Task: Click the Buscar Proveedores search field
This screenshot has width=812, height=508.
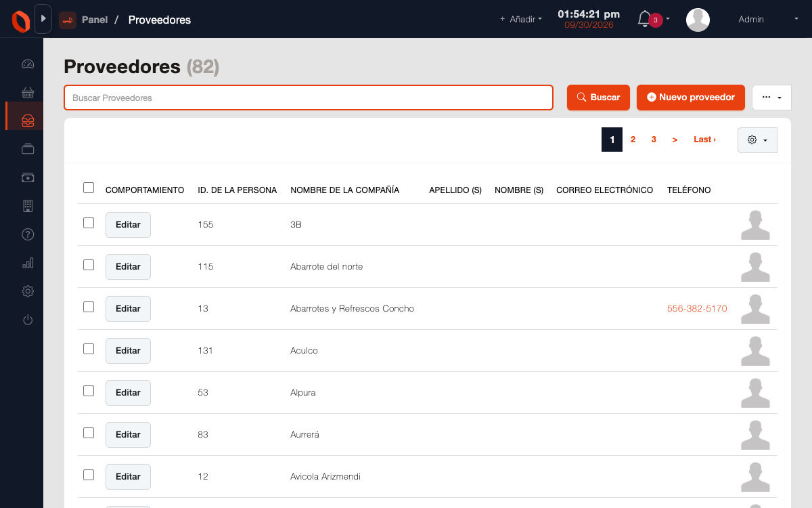Action: (309, 98)
